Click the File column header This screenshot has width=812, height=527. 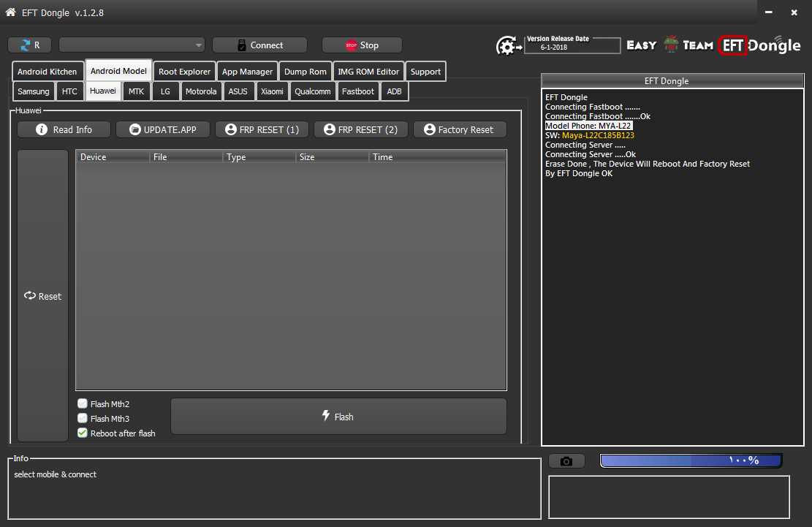click(186, 157)
